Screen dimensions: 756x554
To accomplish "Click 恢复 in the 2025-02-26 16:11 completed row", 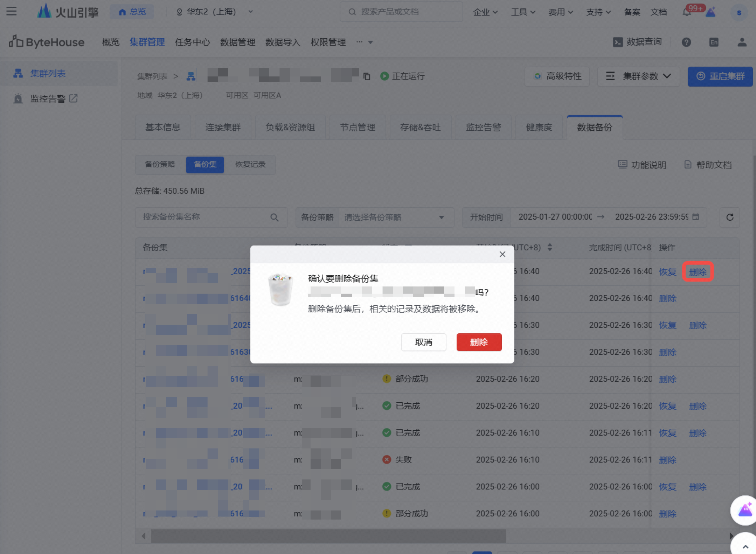I will [667, 433].
